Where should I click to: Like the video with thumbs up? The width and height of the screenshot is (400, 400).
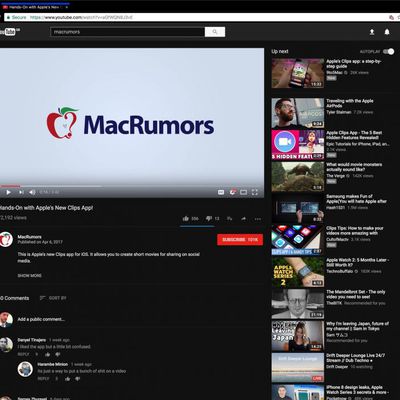[x=186, y=219]
